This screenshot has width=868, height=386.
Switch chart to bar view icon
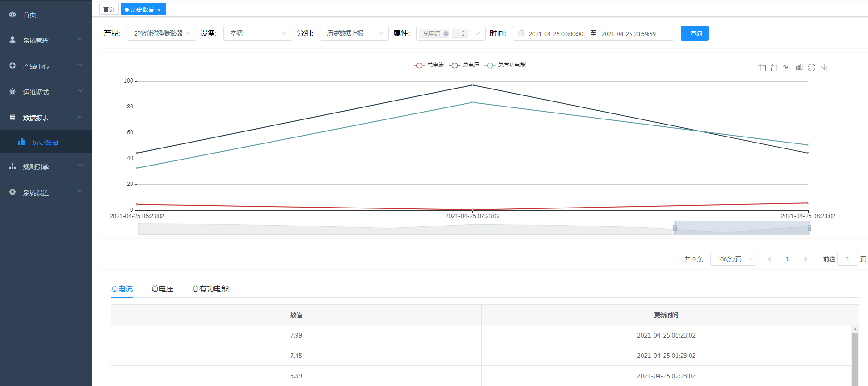point(799,67)
